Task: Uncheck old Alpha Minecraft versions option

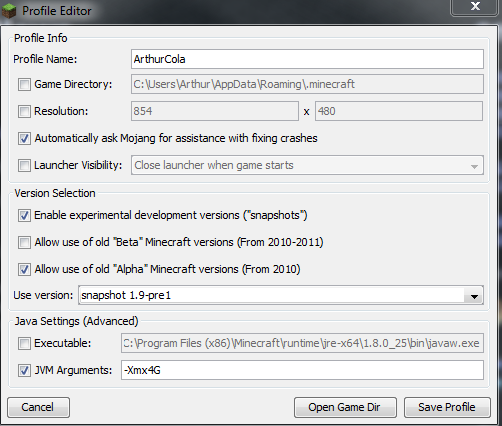Action: click(x=24, y=269)
